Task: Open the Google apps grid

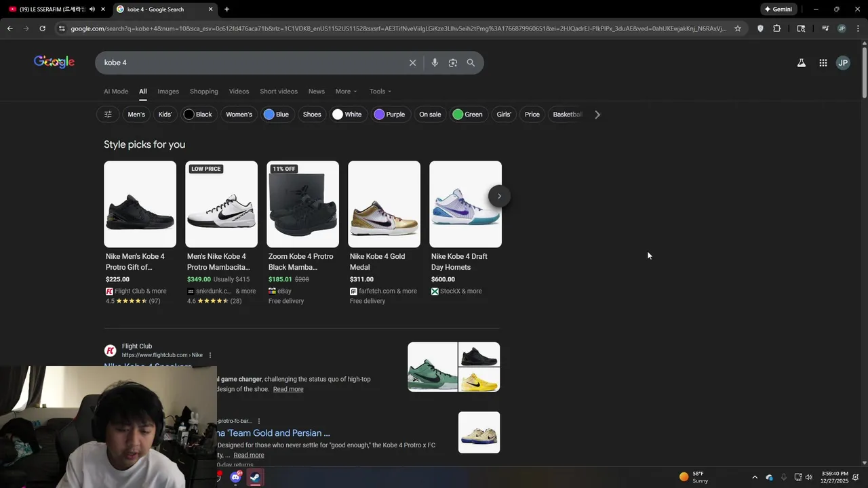Action: click(823, 63)
